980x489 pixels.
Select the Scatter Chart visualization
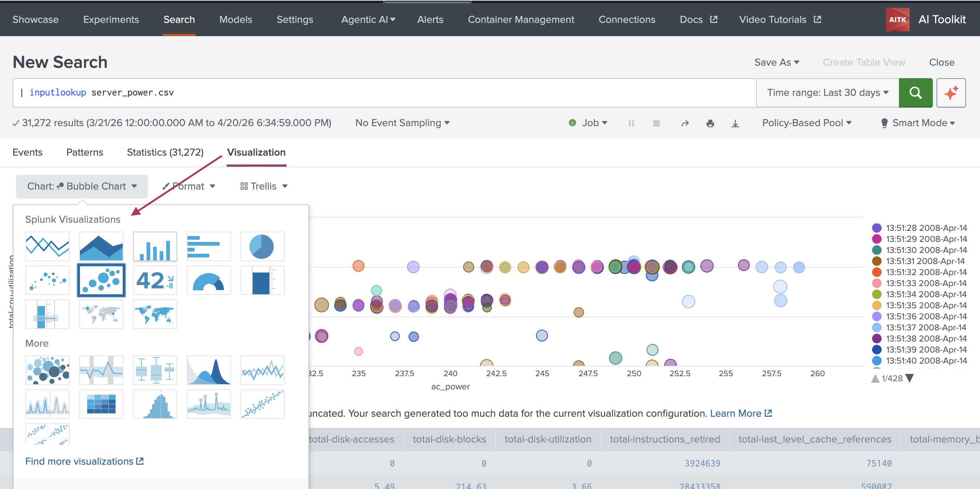pyautogui.click(x=48, y=280)
